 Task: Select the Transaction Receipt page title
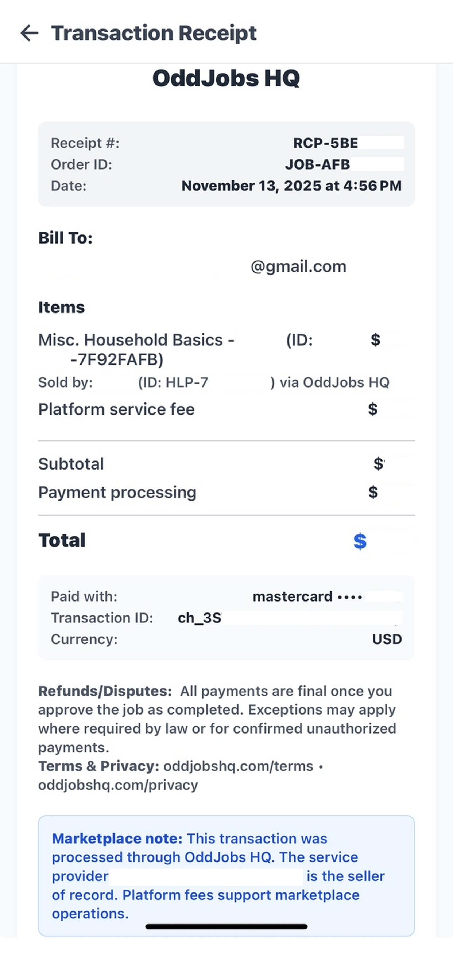[154, 33]
